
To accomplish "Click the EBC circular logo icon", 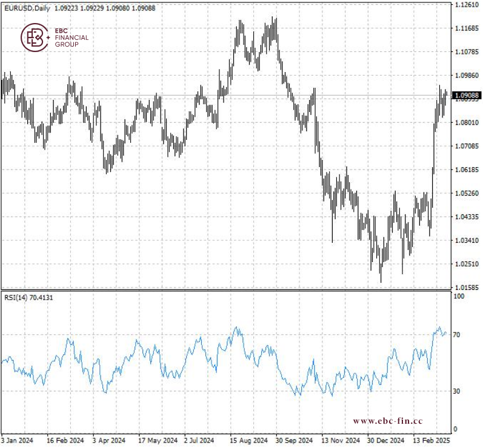I will click(x=36, y=38).
